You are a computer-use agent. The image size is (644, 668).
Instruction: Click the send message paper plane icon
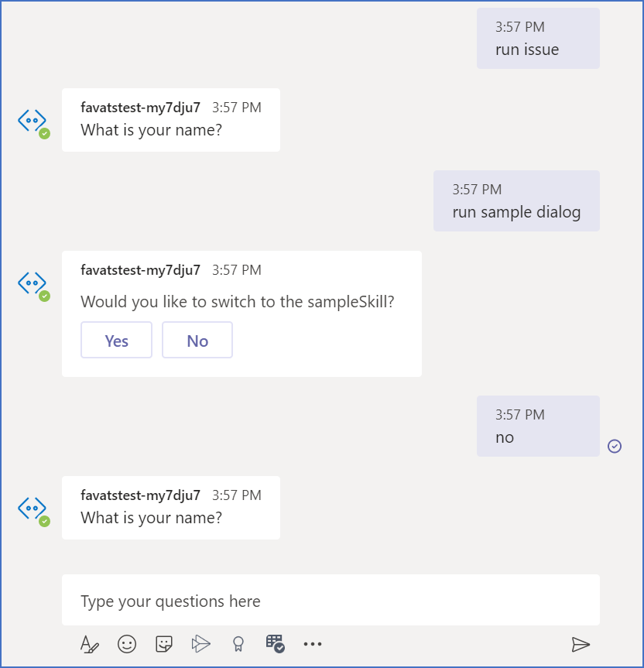[581, 643]
